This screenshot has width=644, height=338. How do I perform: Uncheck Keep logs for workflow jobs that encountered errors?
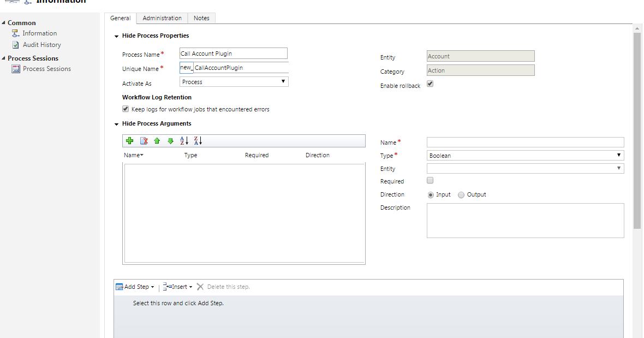pos(126,109)
